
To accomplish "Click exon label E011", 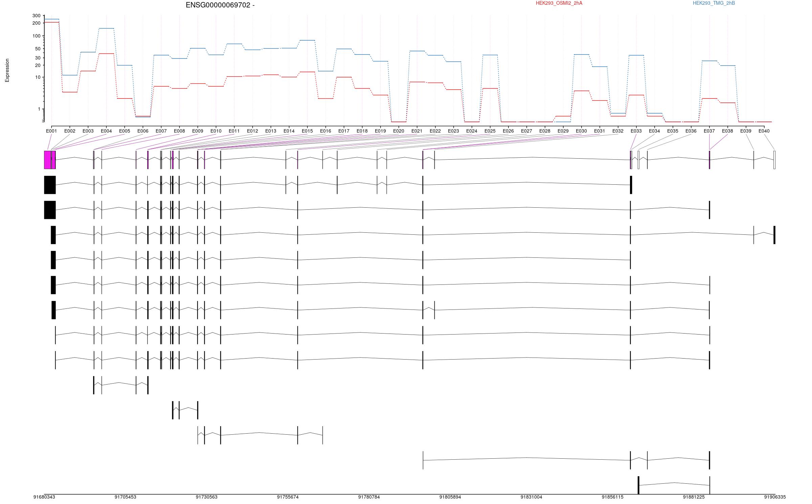I will pyautogui.click(x=234, y=131).
